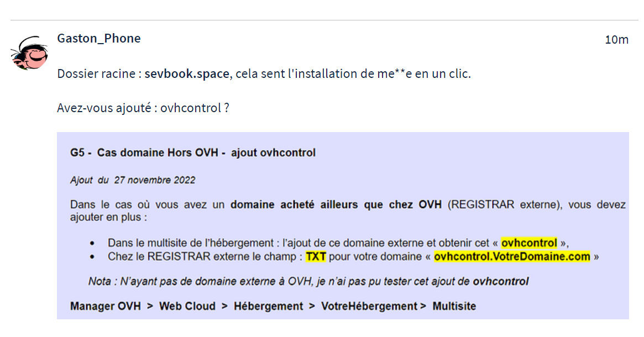Viewport: 644px width, 337px height.
Task: Click the yellow highlighted 'ovhcontrol' in first bullet
Action: [x=529, y=243]
